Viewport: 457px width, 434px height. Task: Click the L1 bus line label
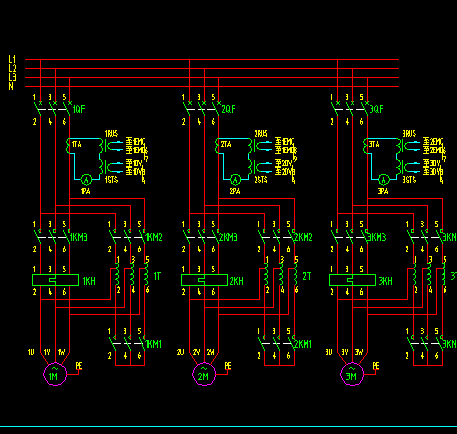click(12, 59)
